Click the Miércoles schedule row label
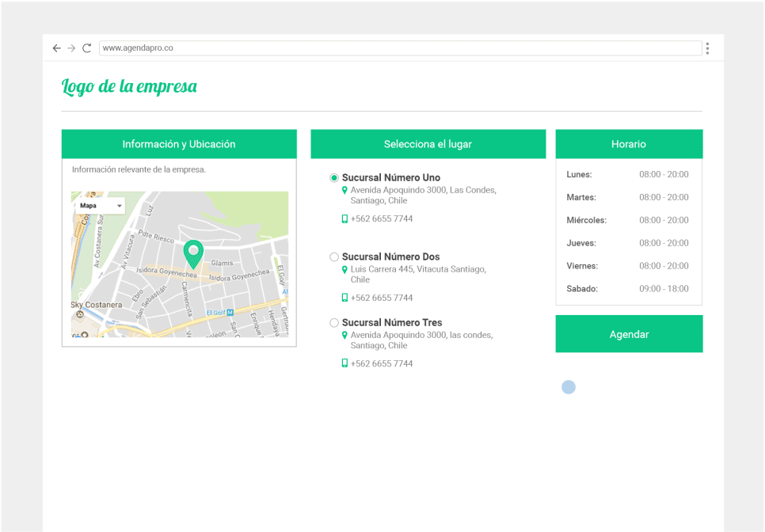765x532 pixels. (x=587, y=220)
